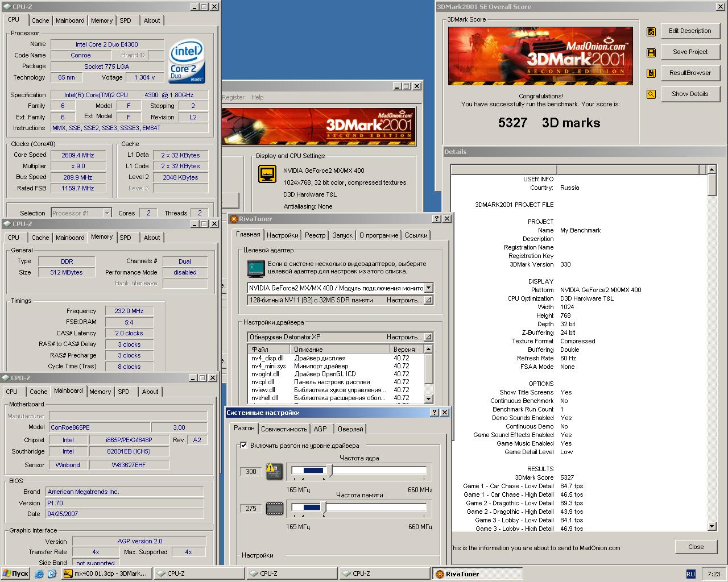This screenshot has height=582, width=728.
Task: Switch to mx400 01.3dp 3DMark taskbar button
Action: [106, 573]
